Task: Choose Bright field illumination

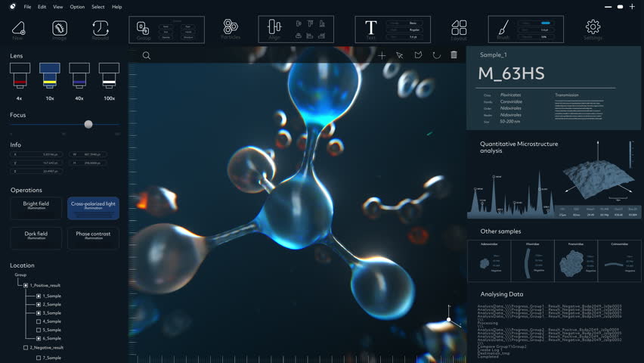Action: tap(36, 208)
